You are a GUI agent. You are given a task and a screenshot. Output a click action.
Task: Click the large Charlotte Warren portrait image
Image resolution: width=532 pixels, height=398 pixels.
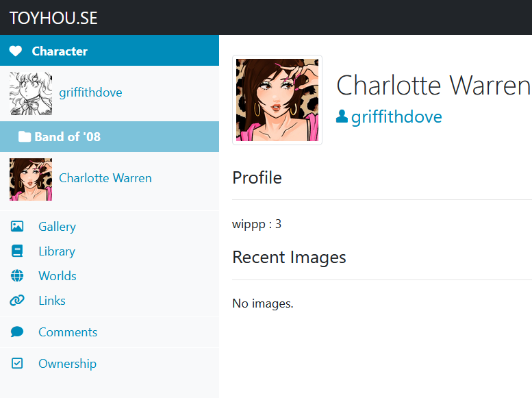[277, 100]
